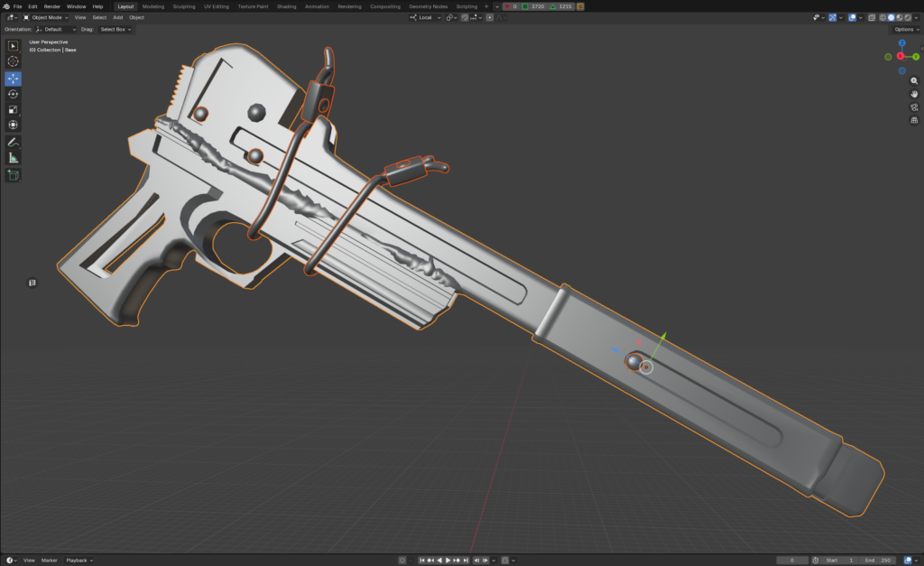Pick the Measure tool
Viewport: 924px width, 566px height.
coord(14,158)
